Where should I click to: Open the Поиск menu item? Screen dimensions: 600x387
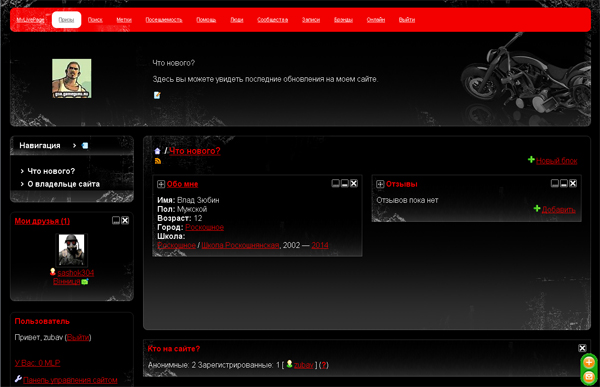[x=95, y=20]
